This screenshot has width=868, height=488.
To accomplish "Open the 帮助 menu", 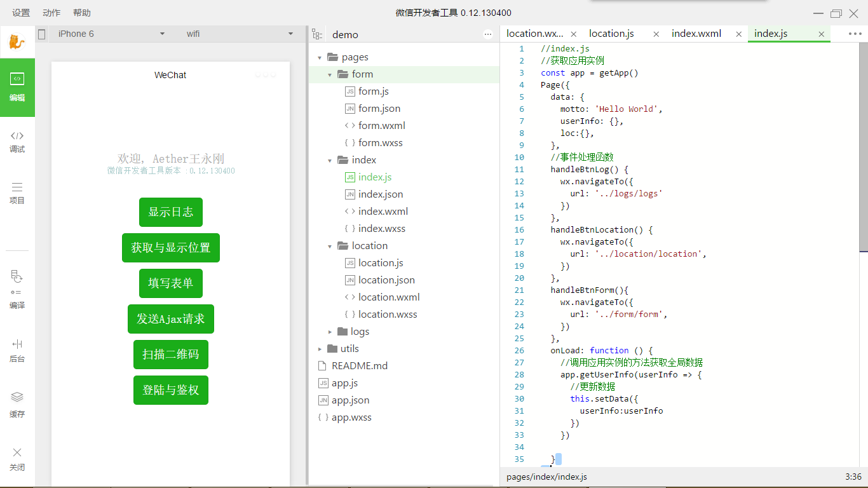I will click(x=82, y=13).
